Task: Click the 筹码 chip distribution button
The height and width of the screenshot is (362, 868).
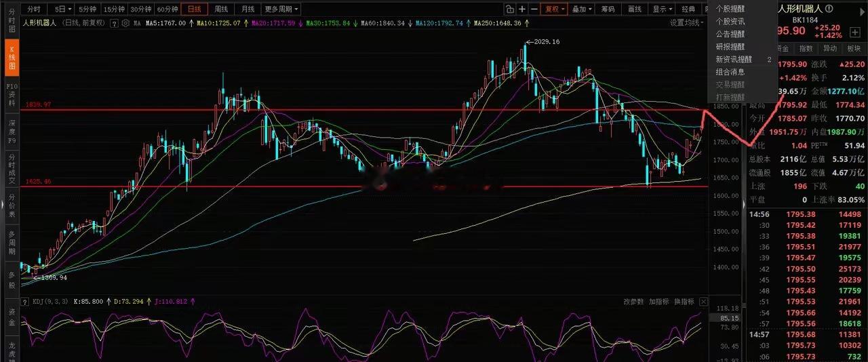Action: [608, 9]
